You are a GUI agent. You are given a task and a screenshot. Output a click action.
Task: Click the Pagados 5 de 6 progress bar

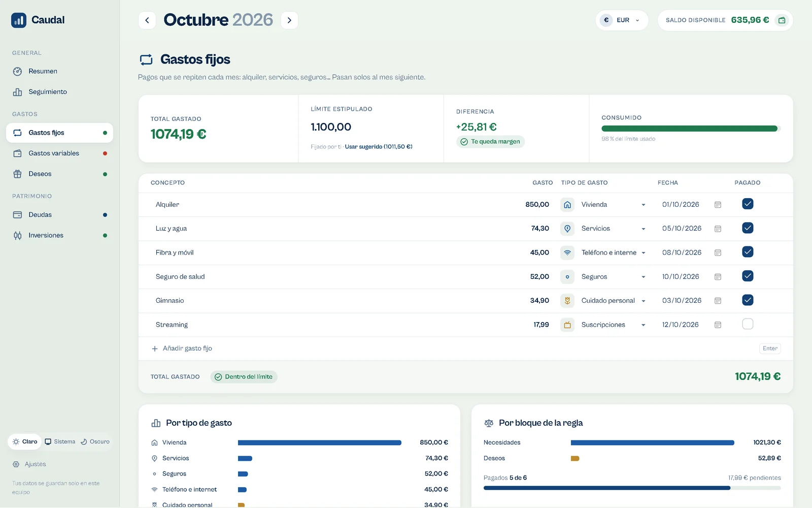coord(632,488)
